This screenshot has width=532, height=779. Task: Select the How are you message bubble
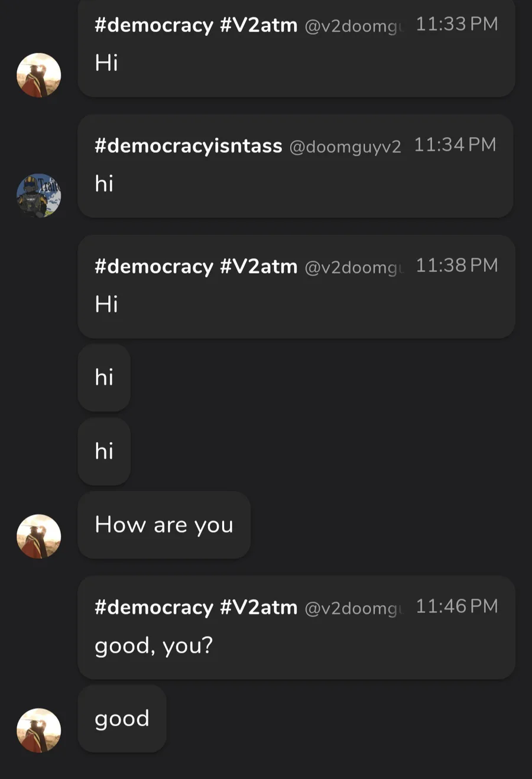[164, 525]
